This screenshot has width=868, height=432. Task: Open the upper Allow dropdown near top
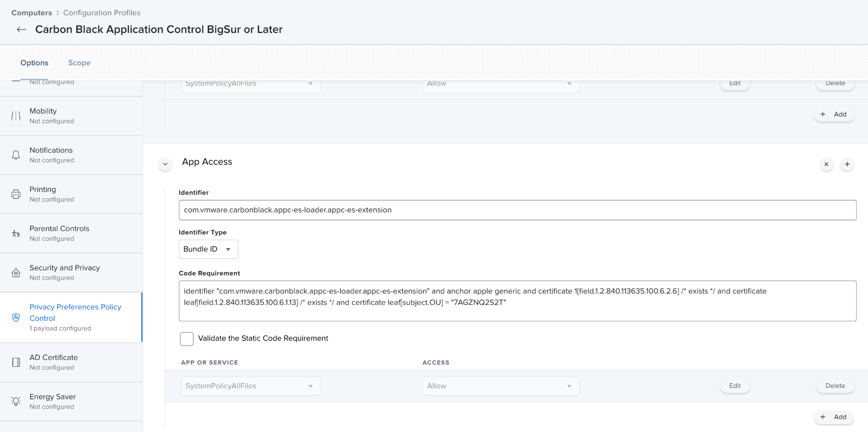click(501, 86)
